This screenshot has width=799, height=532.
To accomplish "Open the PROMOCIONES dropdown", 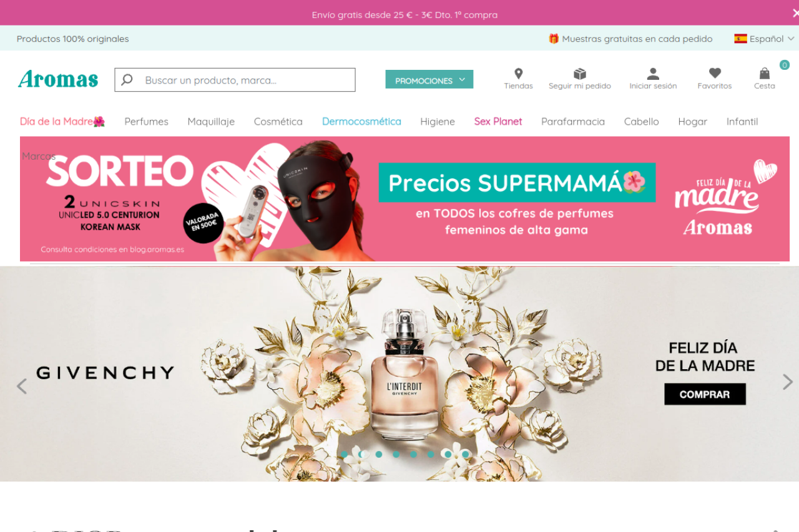I will 429,80.
